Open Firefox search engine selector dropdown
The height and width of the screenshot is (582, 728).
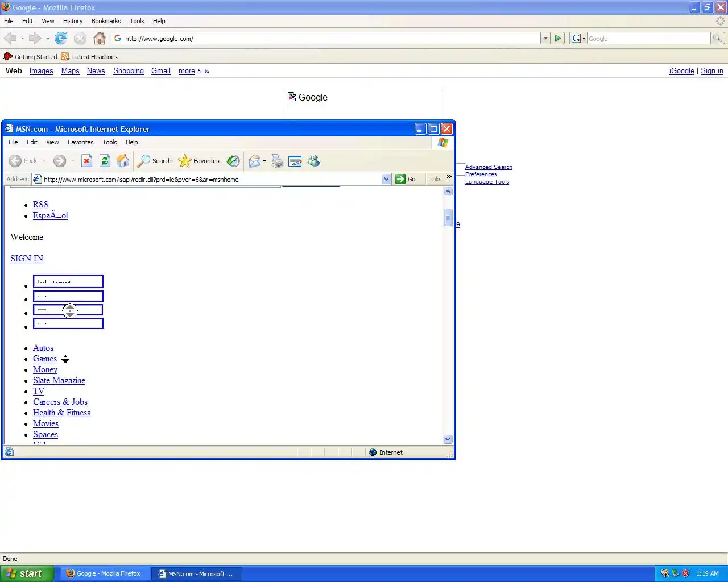[578, 38]
